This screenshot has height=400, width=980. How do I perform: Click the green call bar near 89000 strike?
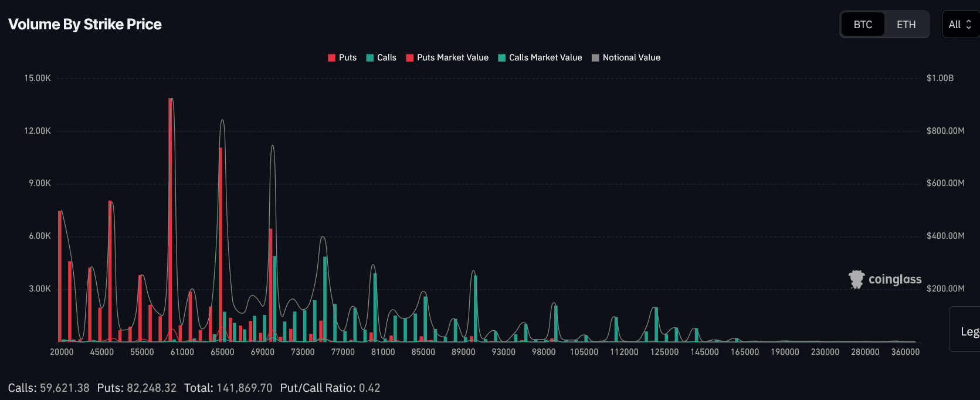tap(476, 308)
